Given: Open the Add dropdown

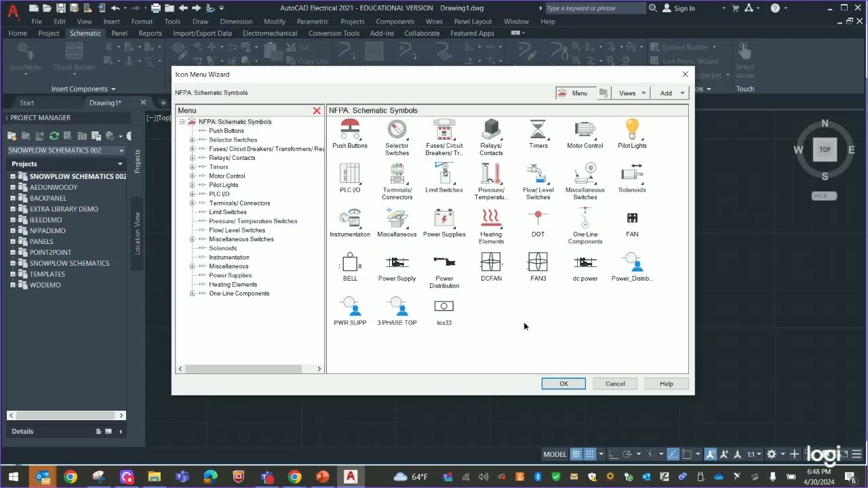Looking at the screenshot, I should coord(671,93).
